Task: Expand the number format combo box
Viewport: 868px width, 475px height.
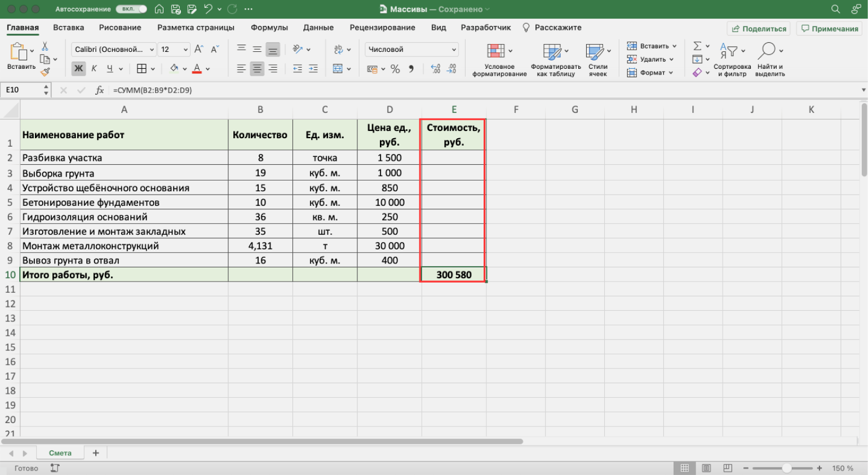Action: [411, 50]
